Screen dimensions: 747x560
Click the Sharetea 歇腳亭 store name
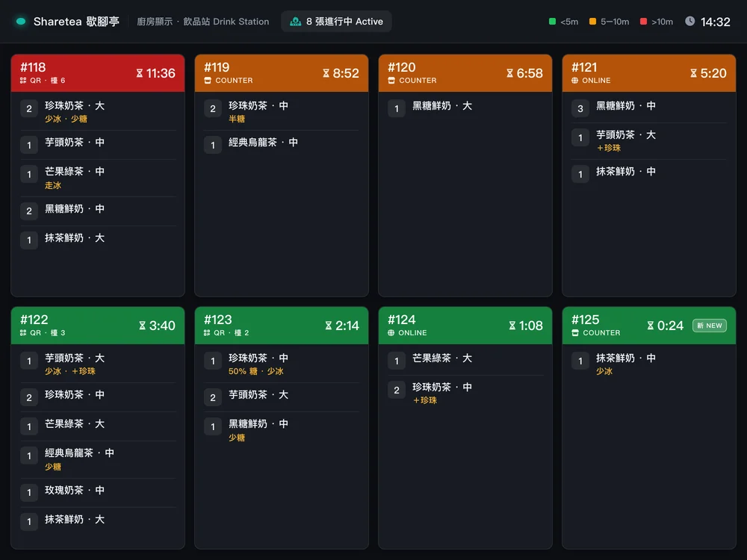(76, 22)
